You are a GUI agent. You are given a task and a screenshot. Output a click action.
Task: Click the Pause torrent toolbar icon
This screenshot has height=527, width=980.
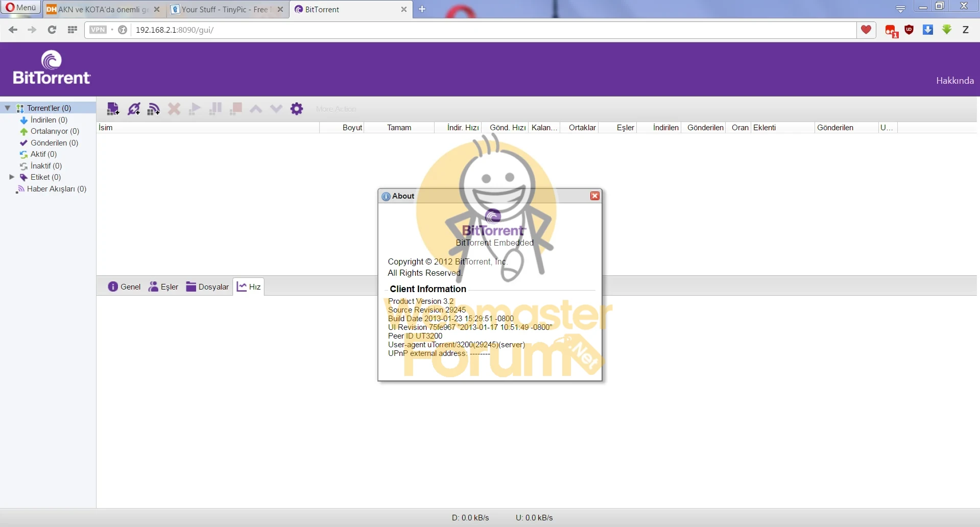(x=216, y=109)
